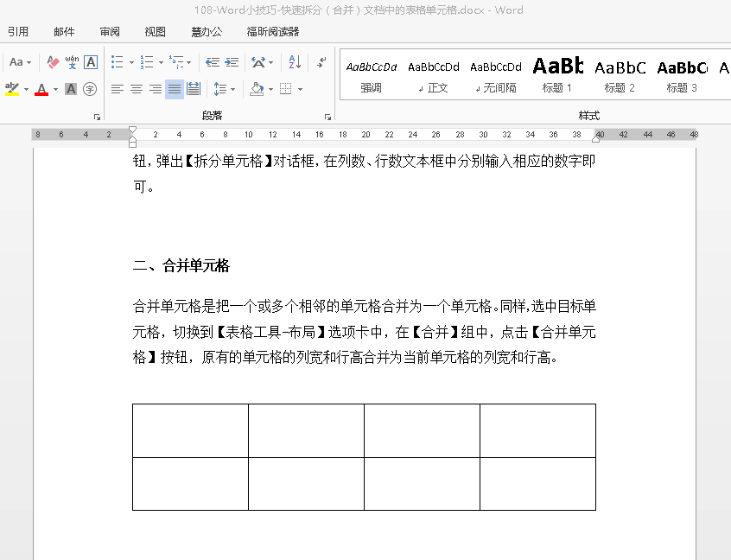Expand the multilevel list dropdown arrow
The height and width of the screenshot is (560, 731).
[189, 62]
